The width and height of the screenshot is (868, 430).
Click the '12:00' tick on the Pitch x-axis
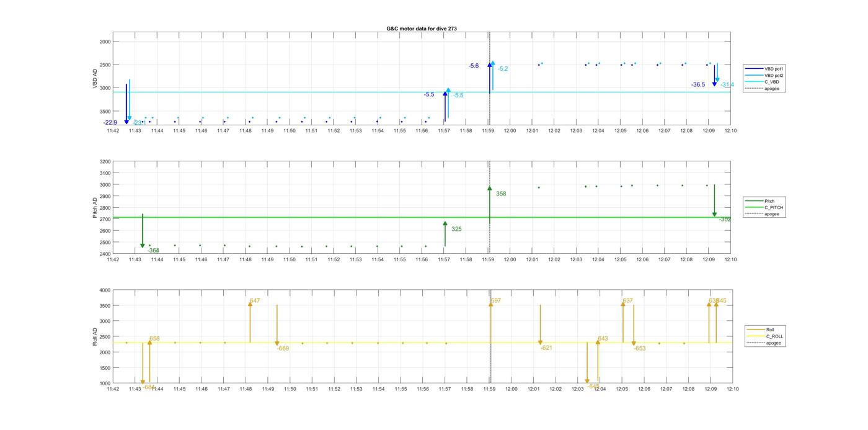click(x=510, y=260)
